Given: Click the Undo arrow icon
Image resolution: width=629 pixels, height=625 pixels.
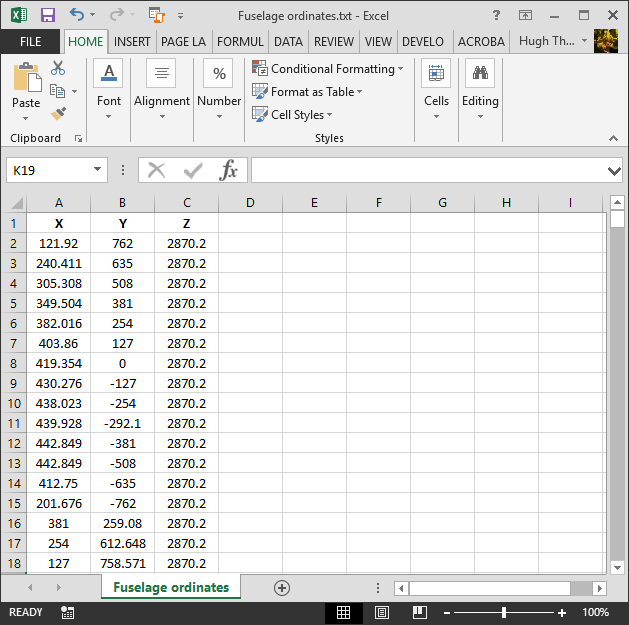Looking at the screenshot, I should [78, 15].
